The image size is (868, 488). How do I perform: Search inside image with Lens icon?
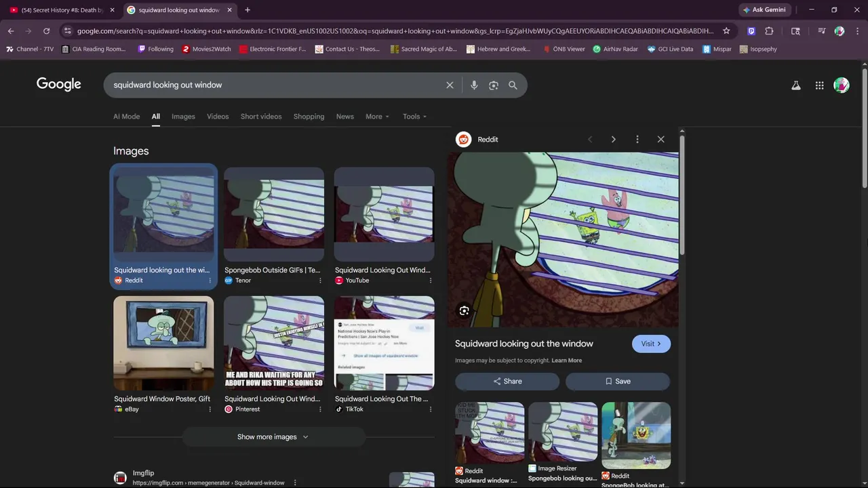pos(464,311)
